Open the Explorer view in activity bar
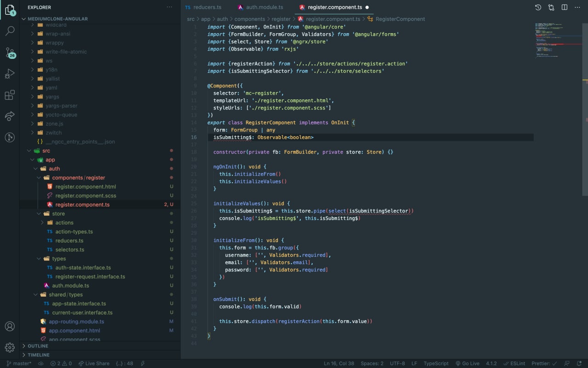The width and height of the screenshot is (588, 368). (10, 10)
